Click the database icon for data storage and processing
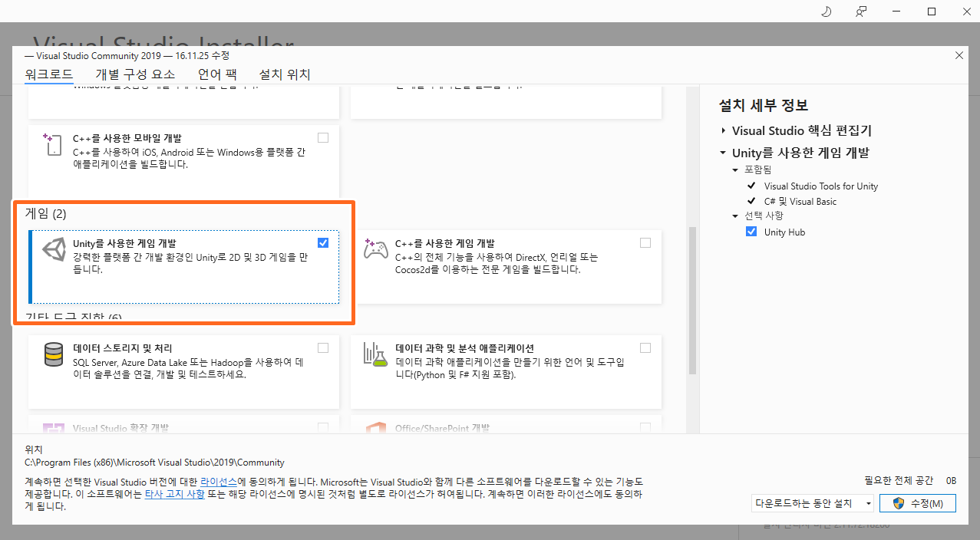This screenshot has height=540, width=980. click(54, 354)
